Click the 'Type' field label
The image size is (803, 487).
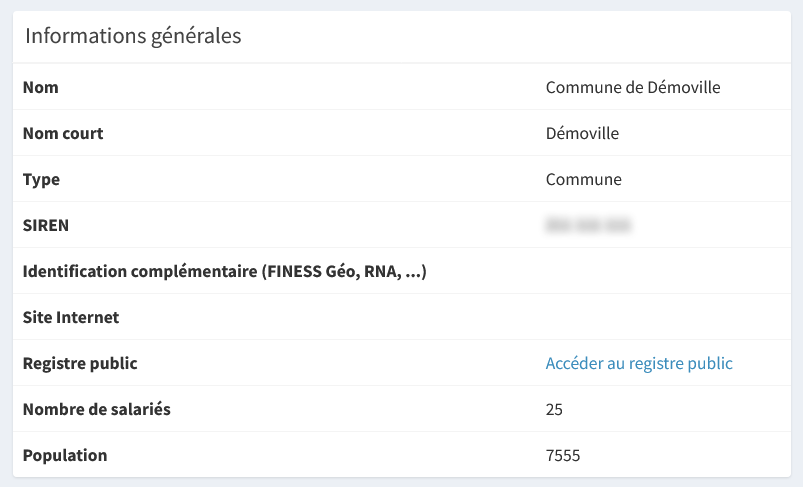click(41, 180)
